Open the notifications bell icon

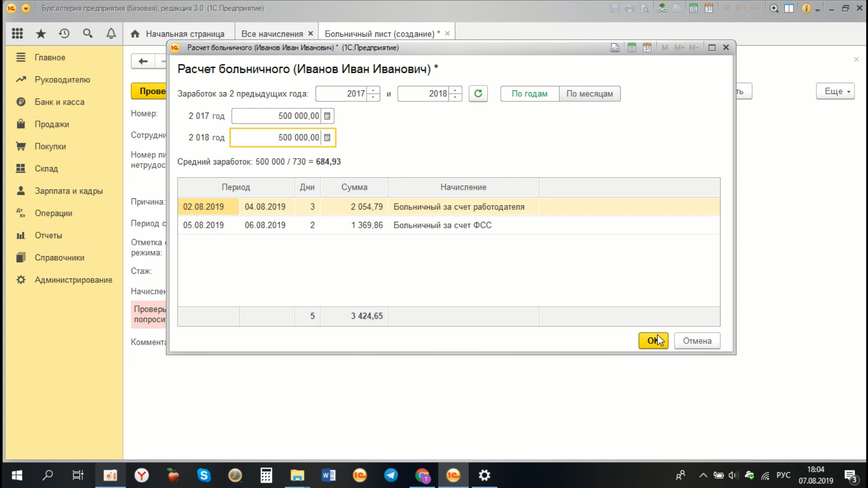click(111, 33)
